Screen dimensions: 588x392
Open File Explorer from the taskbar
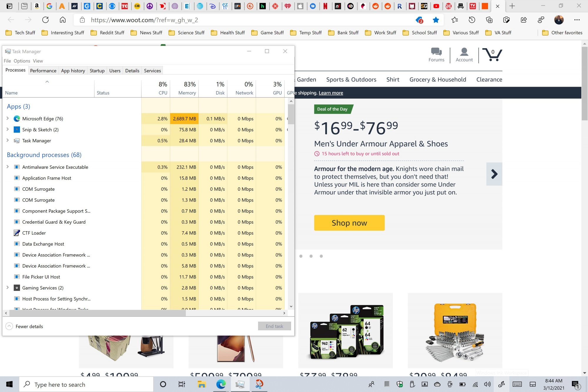201,384
